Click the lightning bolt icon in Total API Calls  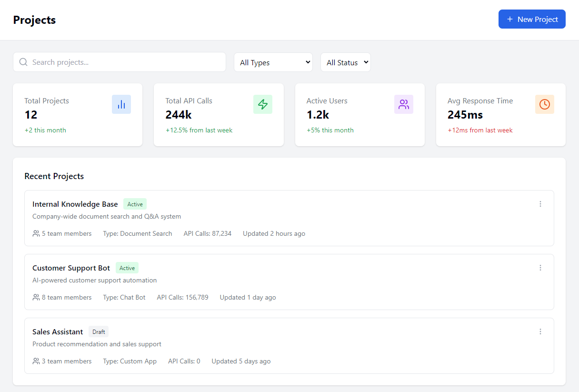pyautogui.click(x=262, y=104)
